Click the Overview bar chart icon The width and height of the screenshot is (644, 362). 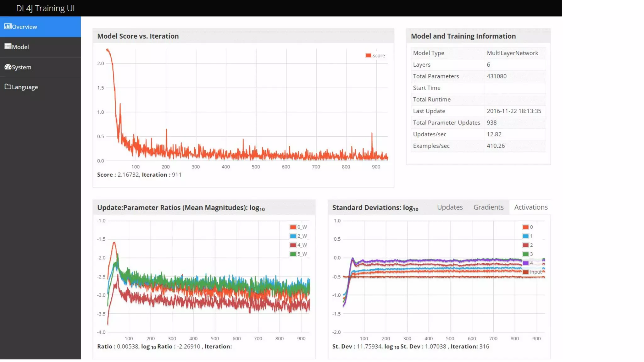click(x=8, y=26)
